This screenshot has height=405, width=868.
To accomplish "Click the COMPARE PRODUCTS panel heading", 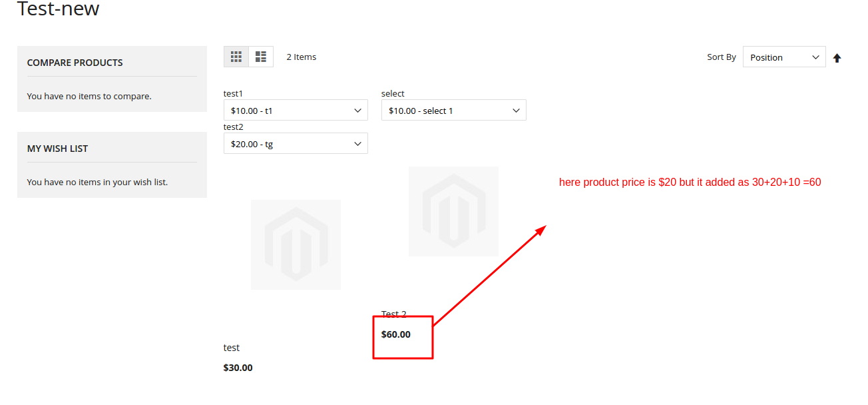I will click(x=75, y=62).
